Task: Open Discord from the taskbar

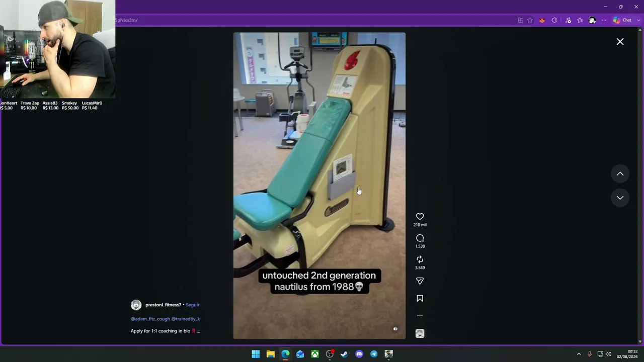Action: pyautogui.click(x=359, y=354)
